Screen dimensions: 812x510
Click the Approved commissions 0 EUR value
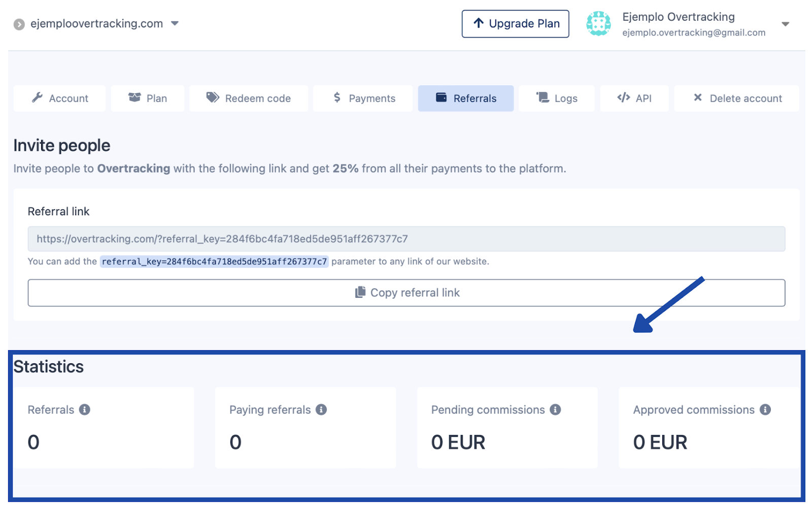tap(660, 443)
